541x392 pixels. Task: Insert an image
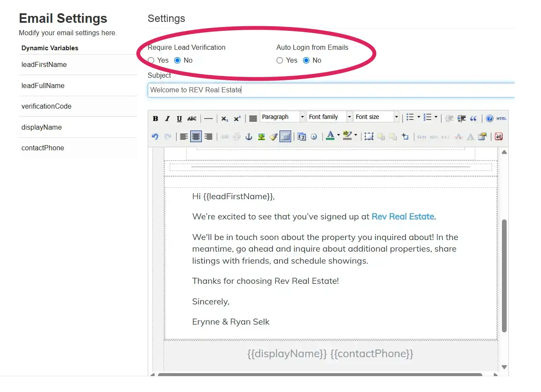pyautogui.click(x=261, y=137)
